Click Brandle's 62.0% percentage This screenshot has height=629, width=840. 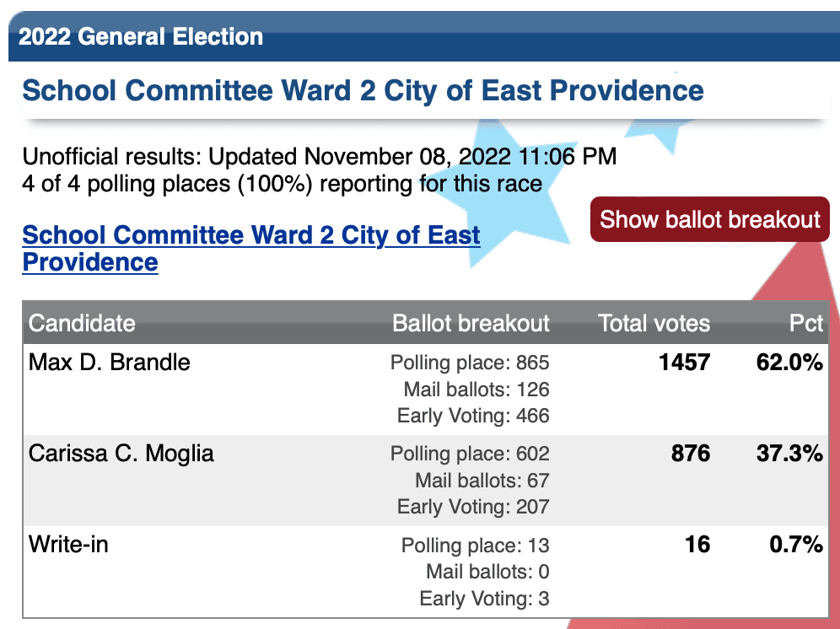[789, 363]
